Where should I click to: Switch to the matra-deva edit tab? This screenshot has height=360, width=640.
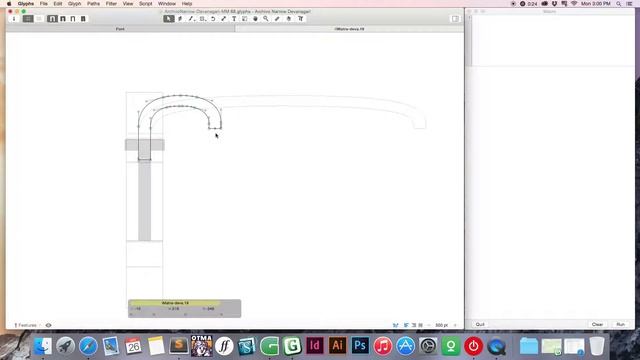click(349, 29)
